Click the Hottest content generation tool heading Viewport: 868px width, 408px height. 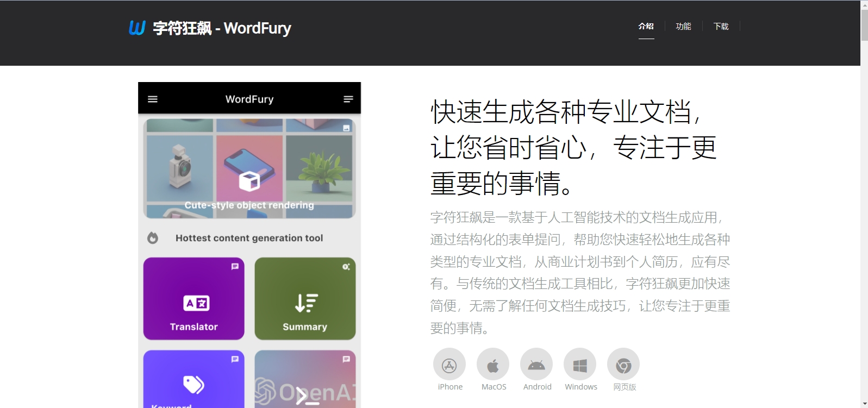[249, 238]
